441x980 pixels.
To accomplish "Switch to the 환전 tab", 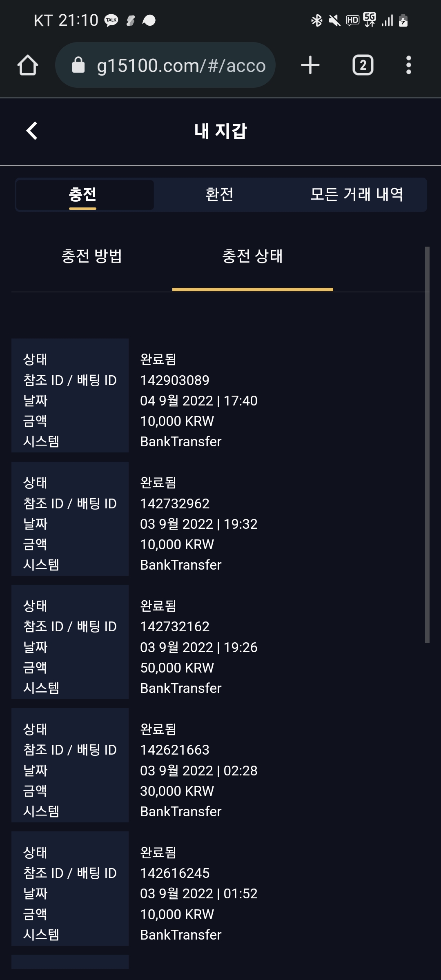I will click(220, 194).
